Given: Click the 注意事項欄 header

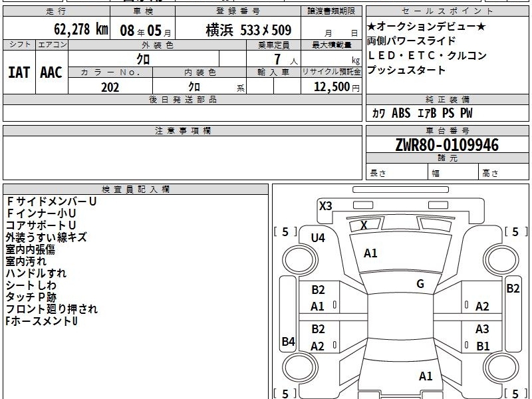Looking at the screenshot, I should coord(182,131).
